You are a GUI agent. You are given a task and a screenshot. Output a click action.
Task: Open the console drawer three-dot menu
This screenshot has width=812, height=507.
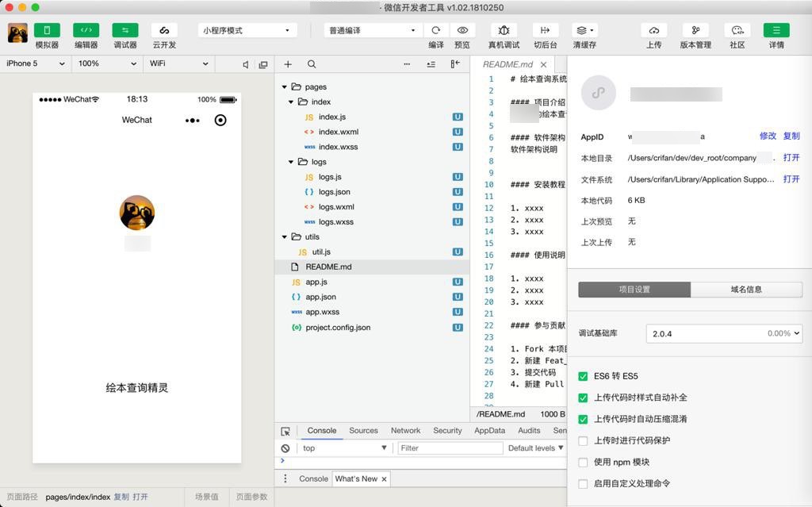click(285, 478)
